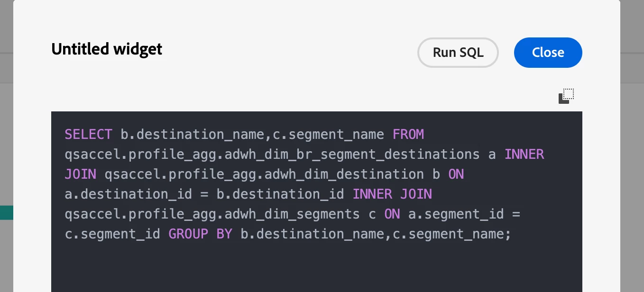Click the SELECT keyword in the query

click(88, 135)
